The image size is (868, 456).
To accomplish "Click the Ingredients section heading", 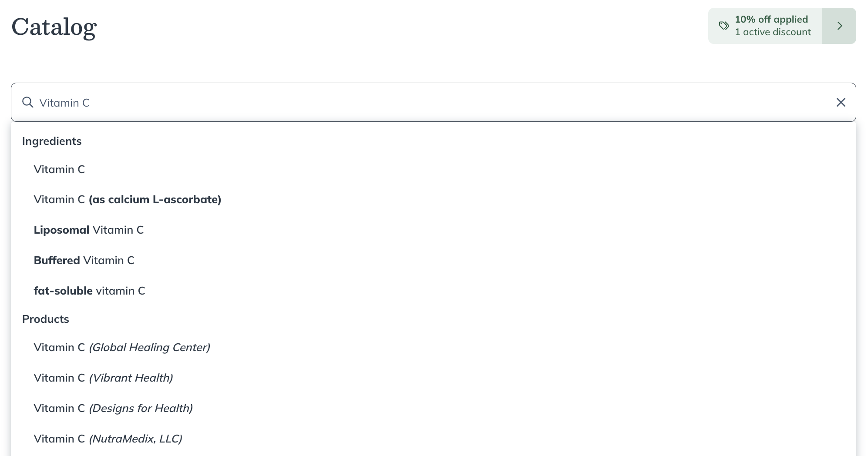I will click(52, 141).
